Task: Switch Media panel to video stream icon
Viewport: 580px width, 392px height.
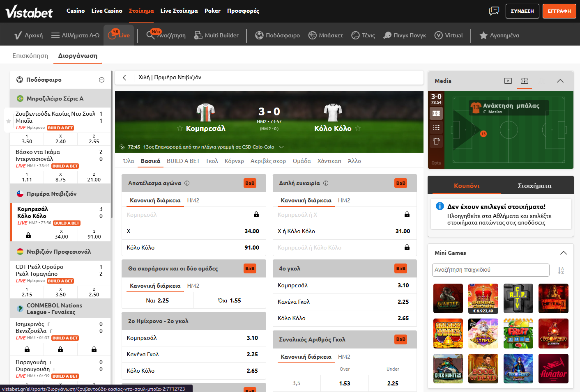Action: [508, 81]
